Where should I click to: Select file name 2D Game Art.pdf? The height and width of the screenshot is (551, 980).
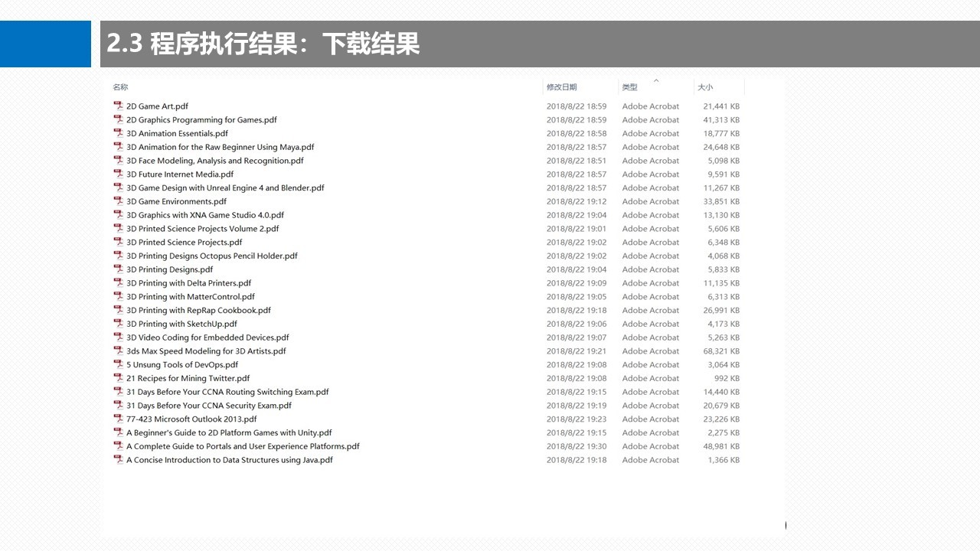[x=157, y=106]
